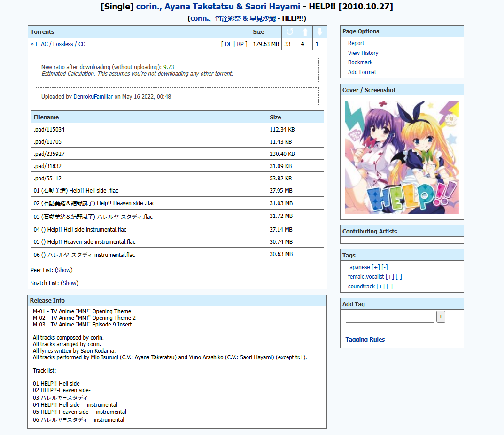This screenshot has height=435, width=504.
Task: Open corin. artist link in title
Action: [148, 7]
